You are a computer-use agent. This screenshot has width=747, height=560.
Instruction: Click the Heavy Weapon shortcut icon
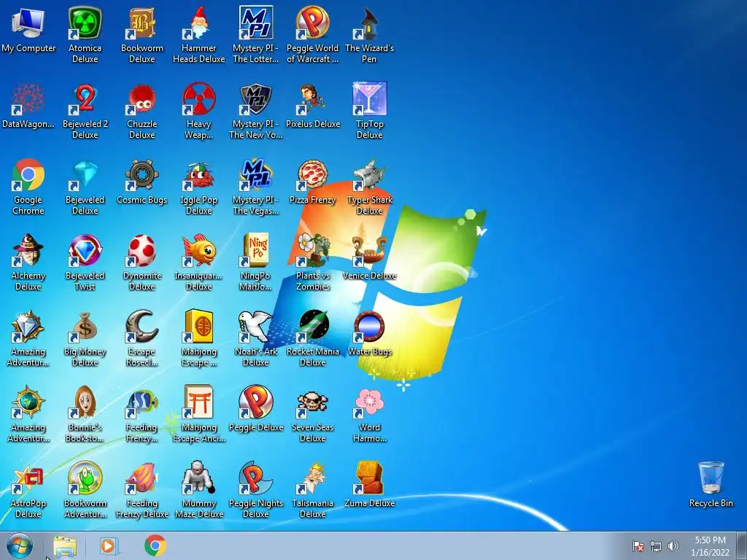[x=198, y=98]
